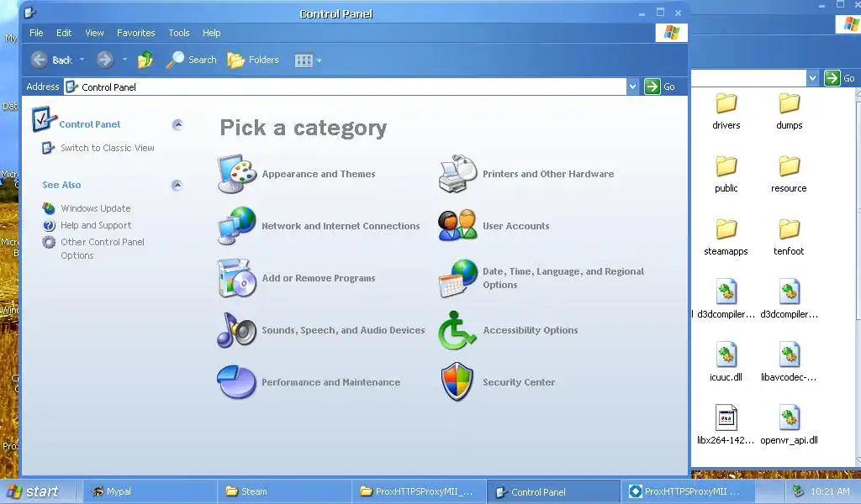Open Help and Support link
861x504 pixels.
click(x=96, y=225)
